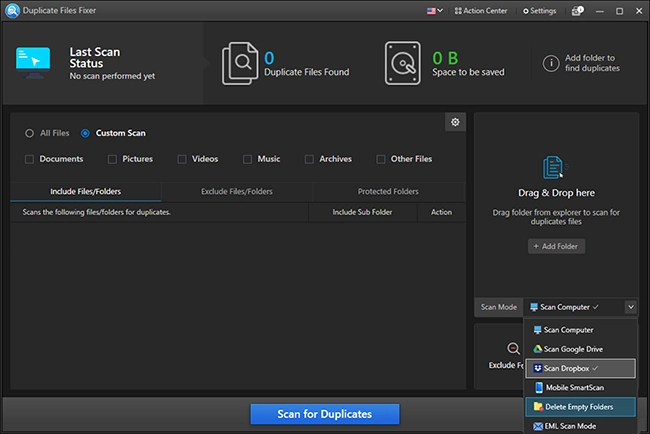Choose Scan Google Drive mode
650x434 pixels.
[580, 349]
